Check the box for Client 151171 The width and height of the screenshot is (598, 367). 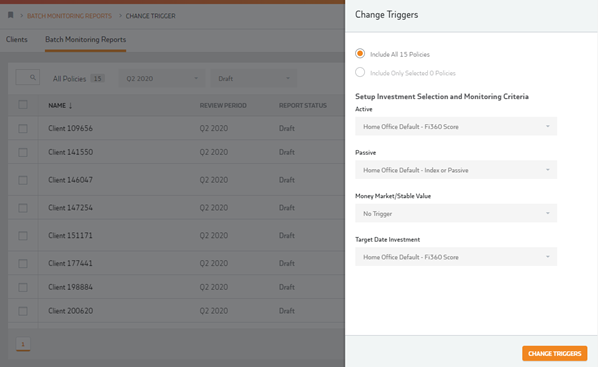(23, 236)
